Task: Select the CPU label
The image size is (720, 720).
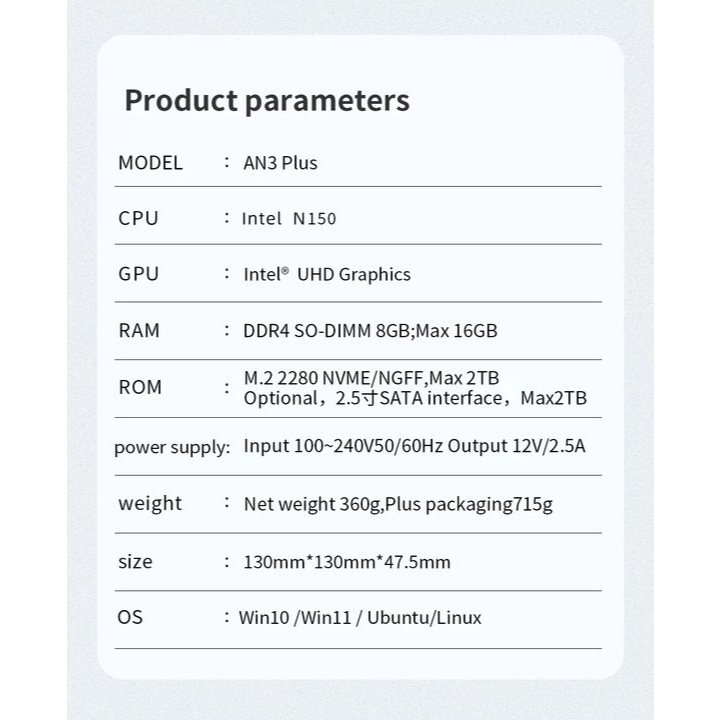Action: pos(138,219)
